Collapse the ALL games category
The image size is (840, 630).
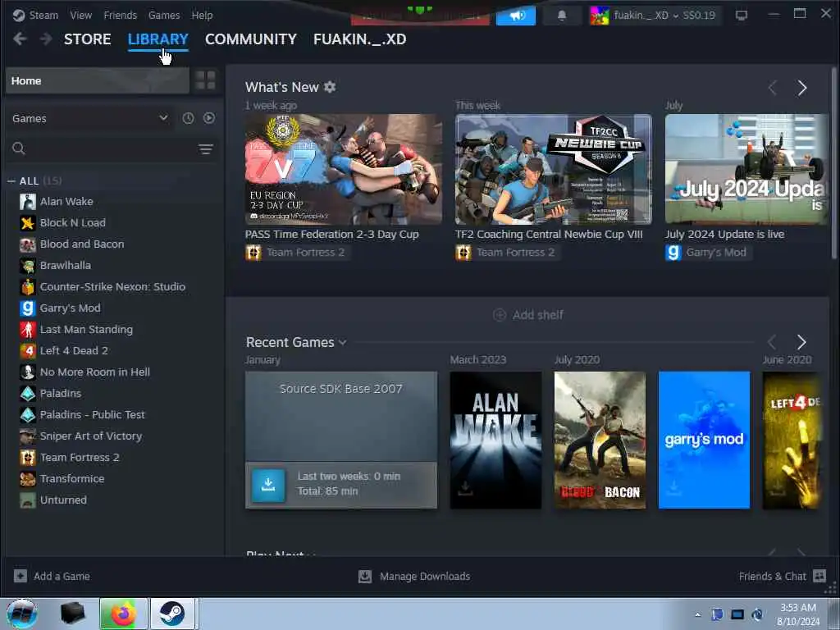(x=11, y=181)
